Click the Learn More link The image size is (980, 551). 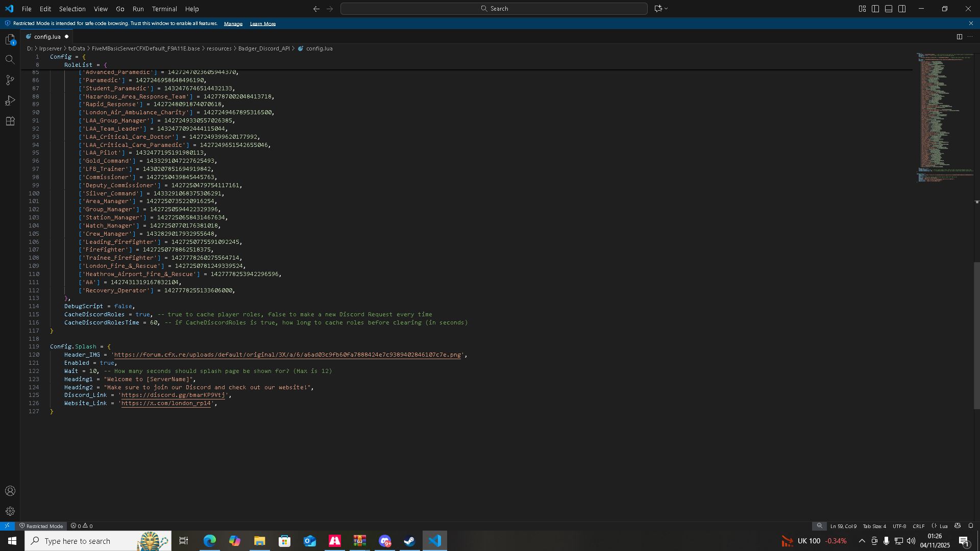(262, 23)
